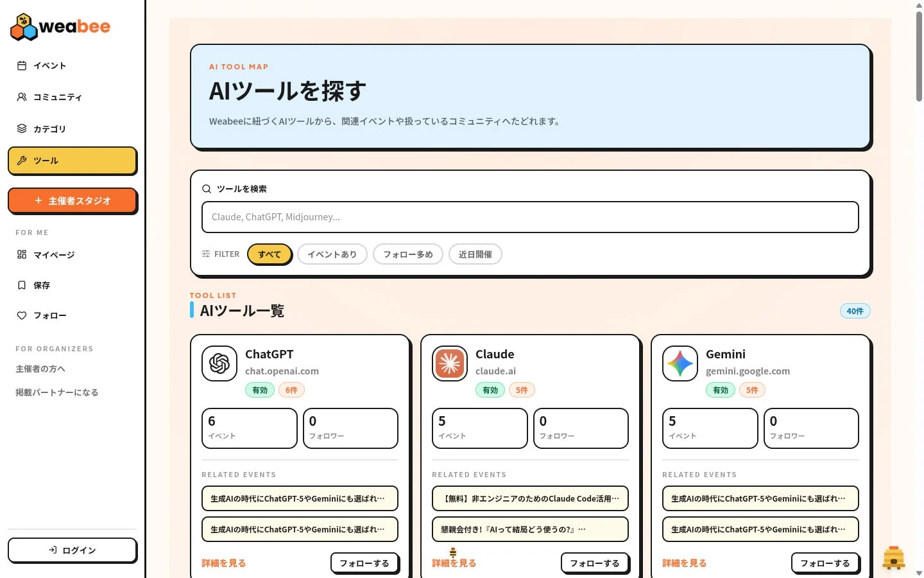Focus the tool search input field
Viewport: 924px width, 578px height.
click(x=530, y=217)
